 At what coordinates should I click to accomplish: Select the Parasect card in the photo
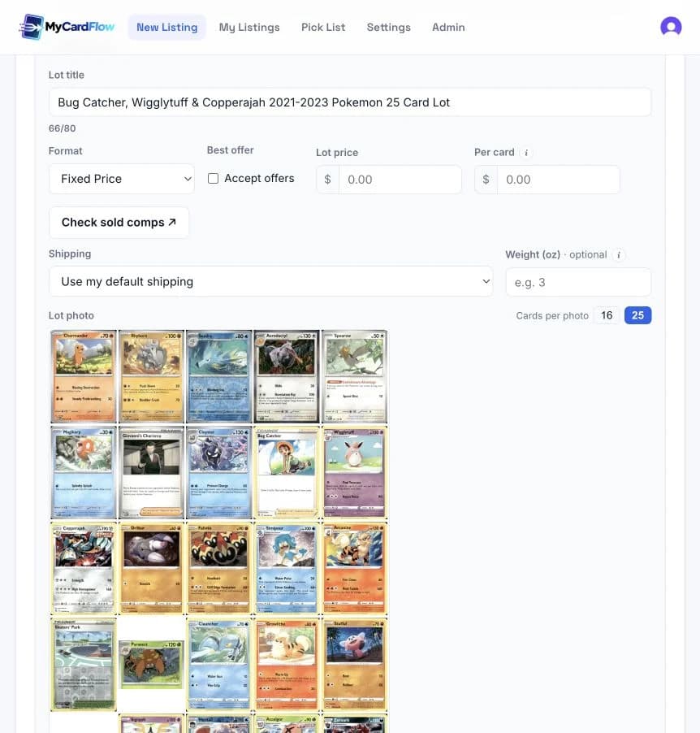151,664
